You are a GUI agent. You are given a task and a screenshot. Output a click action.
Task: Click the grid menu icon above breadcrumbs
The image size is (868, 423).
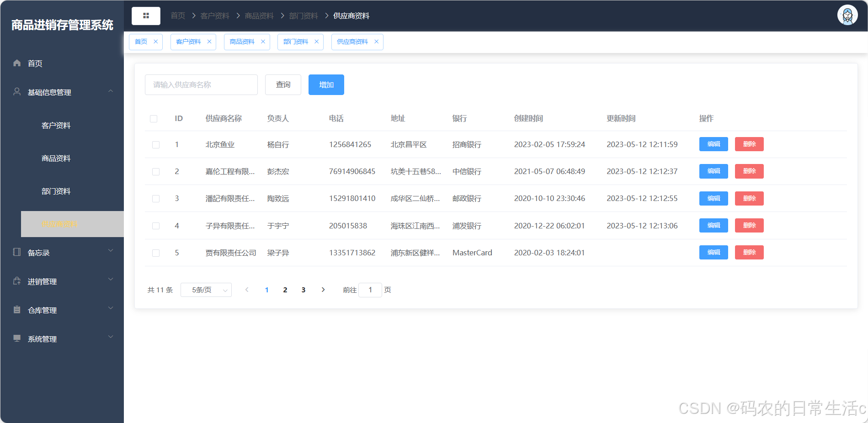[x=146, y=15]
